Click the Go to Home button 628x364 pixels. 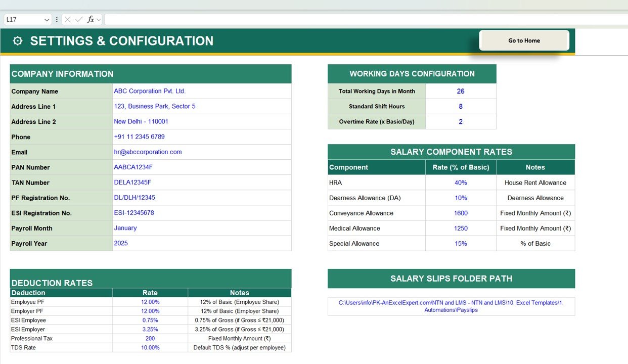tap(524, 40)
